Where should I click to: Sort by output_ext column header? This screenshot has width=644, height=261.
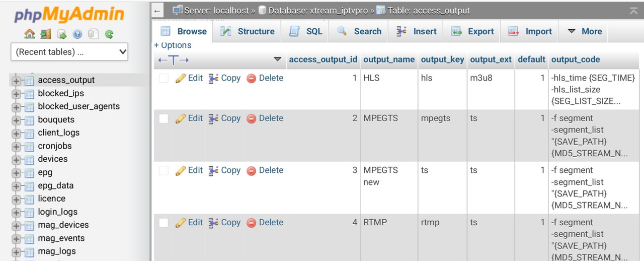[x=491, y=59]
